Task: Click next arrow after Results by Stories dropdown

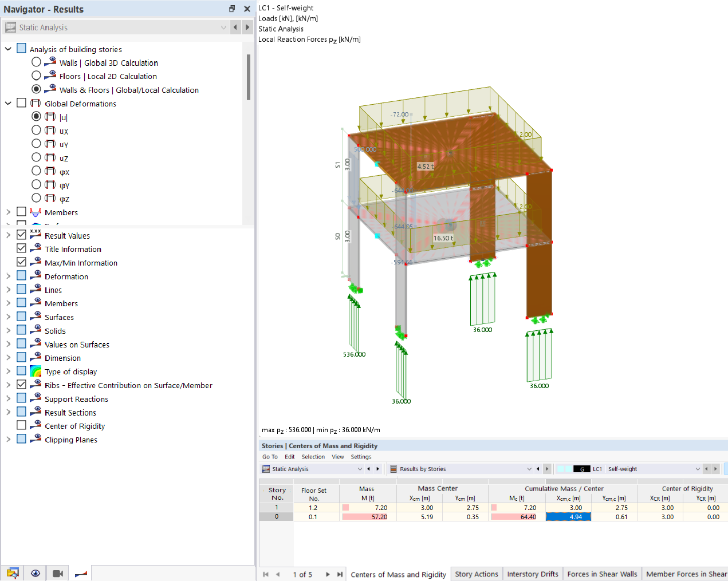Action: (x=547, y=469)
